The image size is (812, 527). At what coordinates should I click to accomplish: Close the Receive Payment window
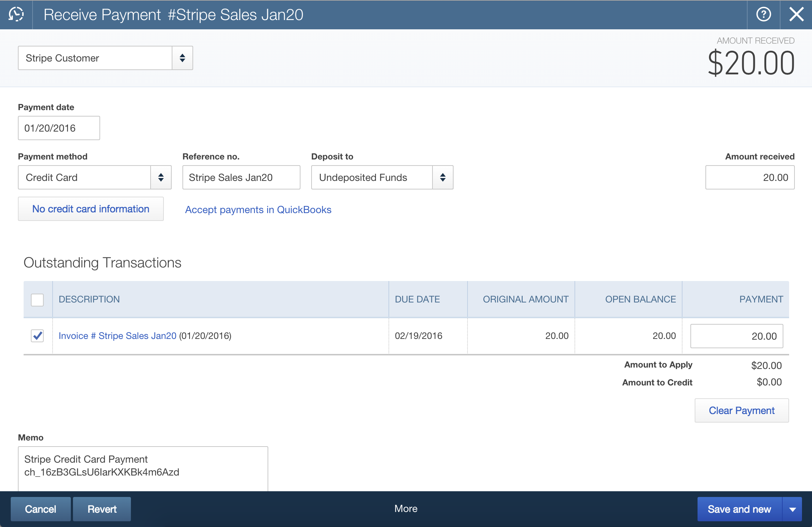pyautogui.click(x=796, y=15)
